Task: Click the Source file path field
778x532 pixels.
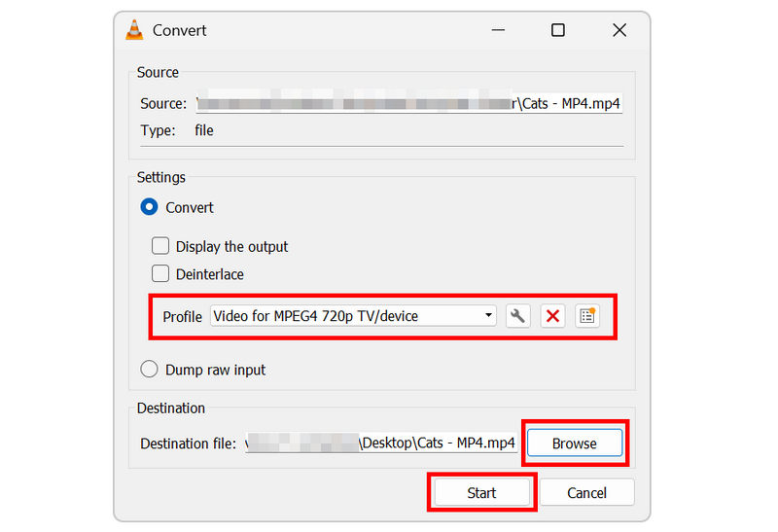Action: 409,103
